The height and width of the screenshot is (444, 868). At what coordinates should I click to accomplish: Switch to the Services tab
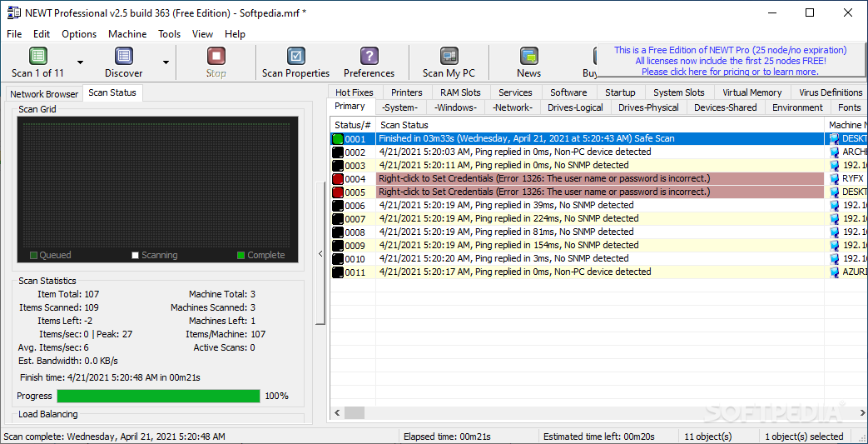click(x=515, y=92)
